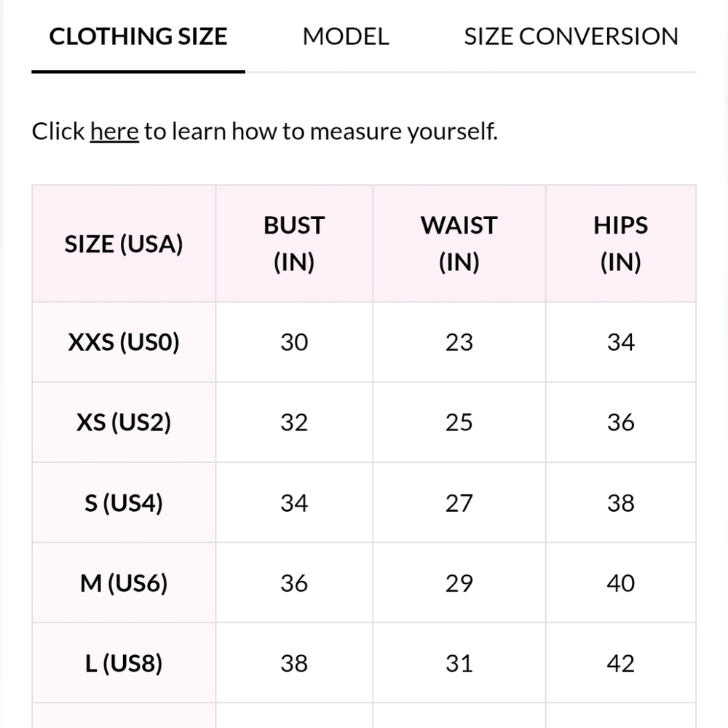
Task: Select the Size (USA) column header
Action: (x=124, y=244)
